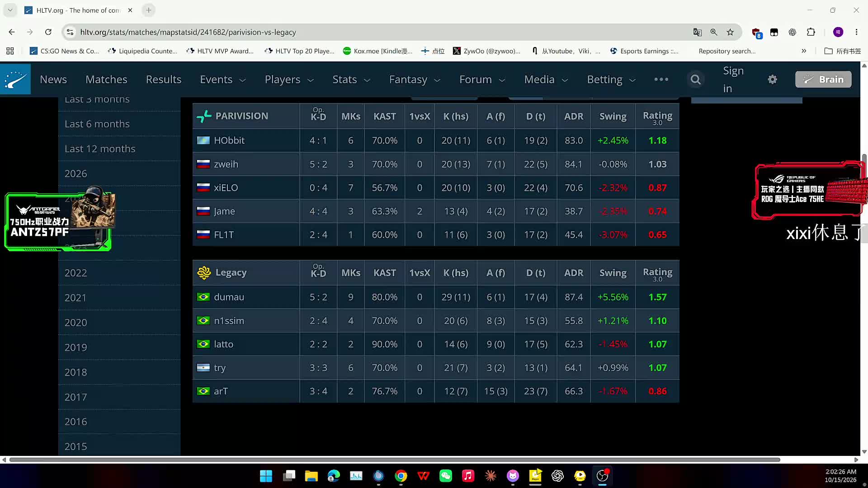Image resolution: width=868 pixels, height=488 pixels.
Task: Open player HObbit's stats link
Action: click(x=229, y=141)
